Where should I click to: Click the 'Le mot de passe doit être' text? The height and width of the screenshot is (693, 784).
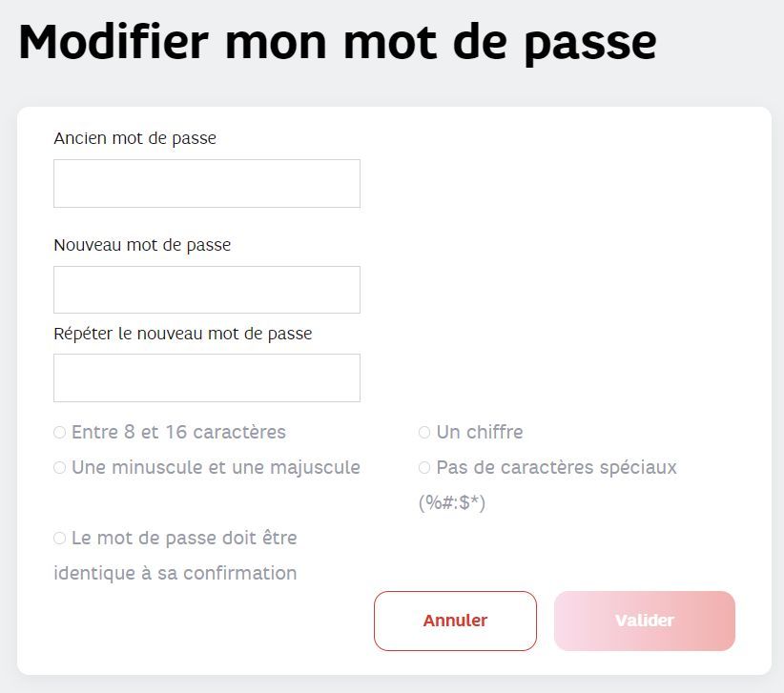click(x=184, y=538)
